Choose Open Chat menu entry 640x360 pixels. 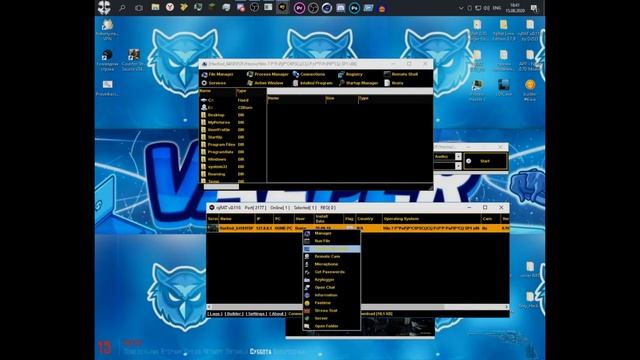[x=331, y=288]
